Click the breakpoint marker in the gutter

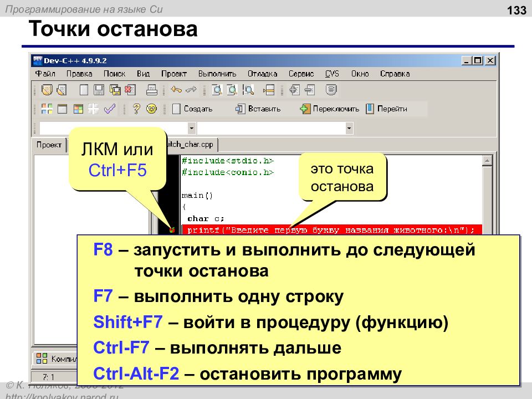pos(172,230)
